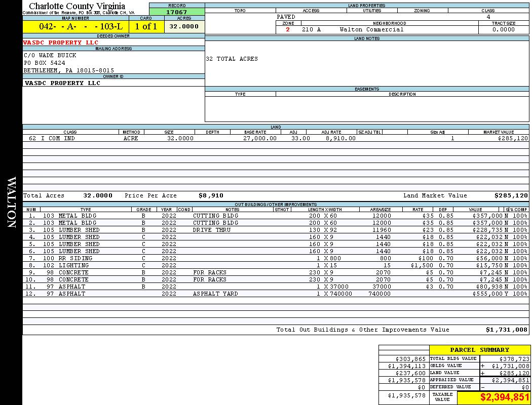Click the yellow PARCEL SUMMARY header
This screenshot has width=532, height=405.
coord(479,350)
